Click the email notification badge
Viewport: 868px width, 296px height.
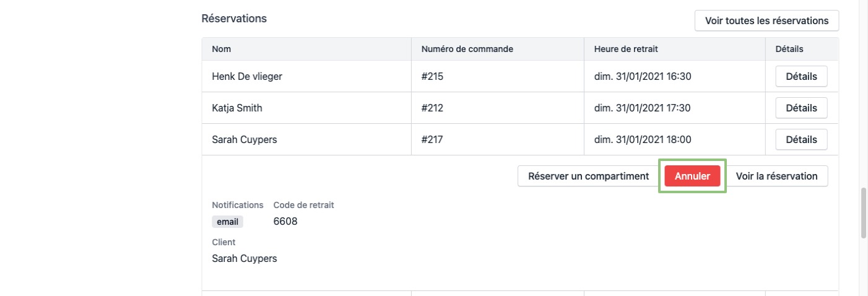(x=227, y=222)
